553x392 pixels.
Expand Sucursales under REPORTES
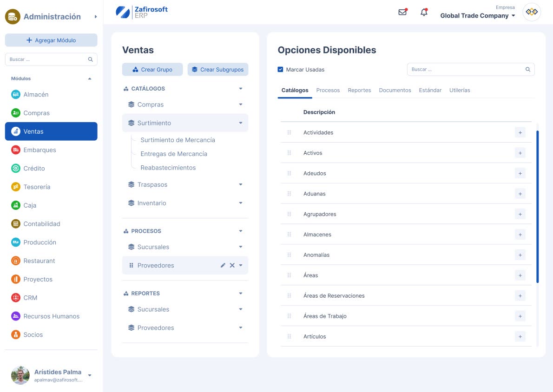(x=241, y=309)
